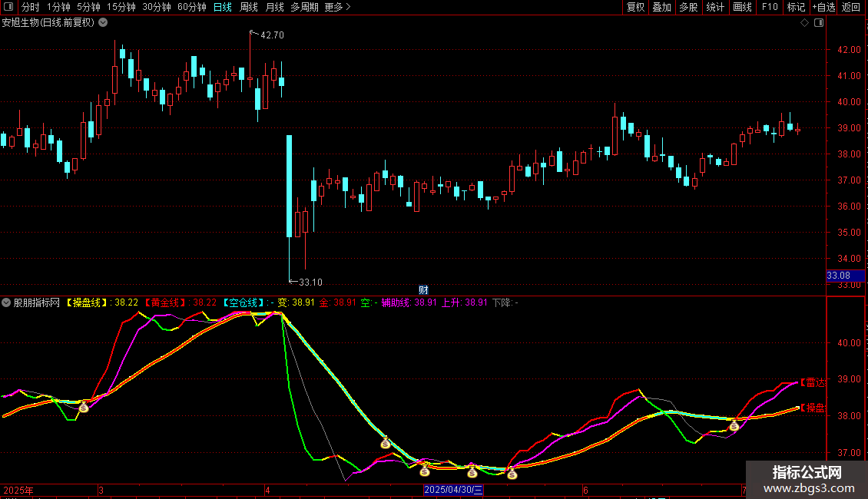The height and width of the screenshot is (499, 868).
Task: Click the 42.70 high price label
Action: click(x=272, y=35)
